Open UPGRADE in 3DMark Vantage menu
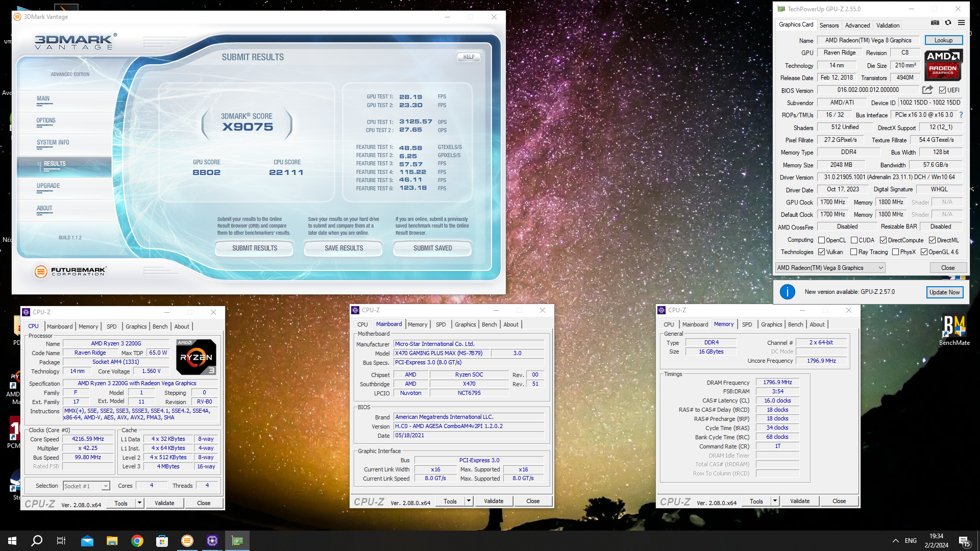 pos(48,186)
